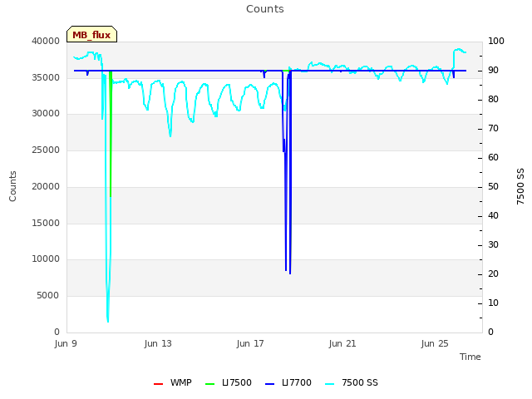This screenshot has width=532, height=399.
Task: Click the 70 right axis value
Action: [x=493, y=129]
